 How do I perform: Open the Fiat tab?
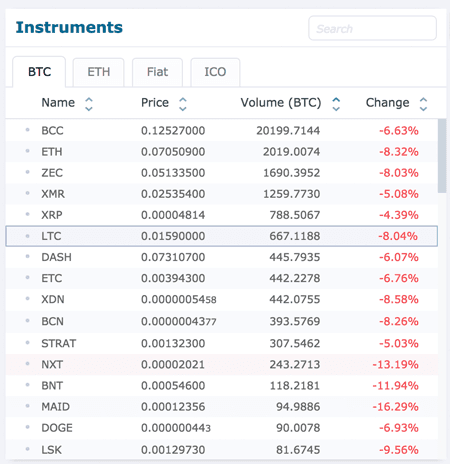(157, 72)
